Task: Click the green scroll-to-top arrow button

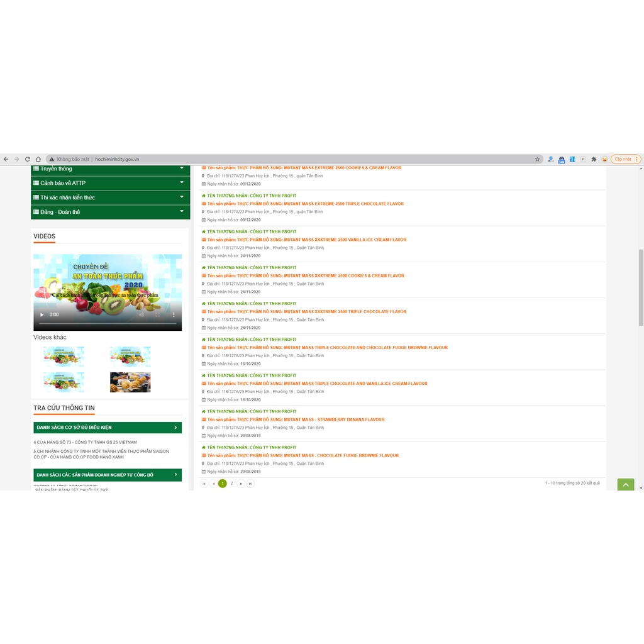Action: [625, 485]
